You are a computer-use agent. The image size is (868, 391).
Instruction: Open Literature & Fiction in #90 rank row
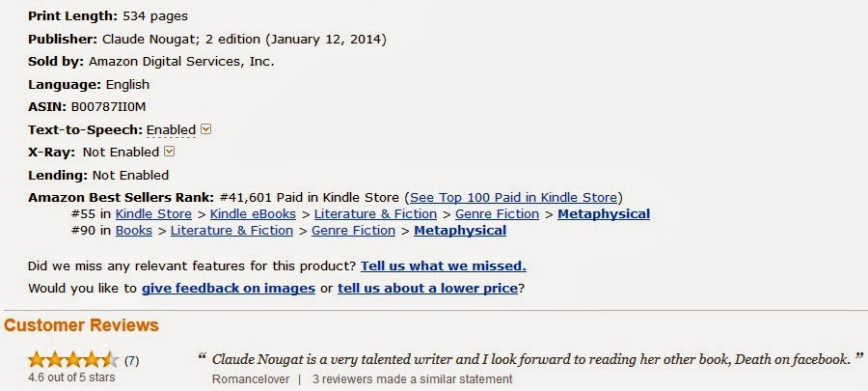coord(231,230)
